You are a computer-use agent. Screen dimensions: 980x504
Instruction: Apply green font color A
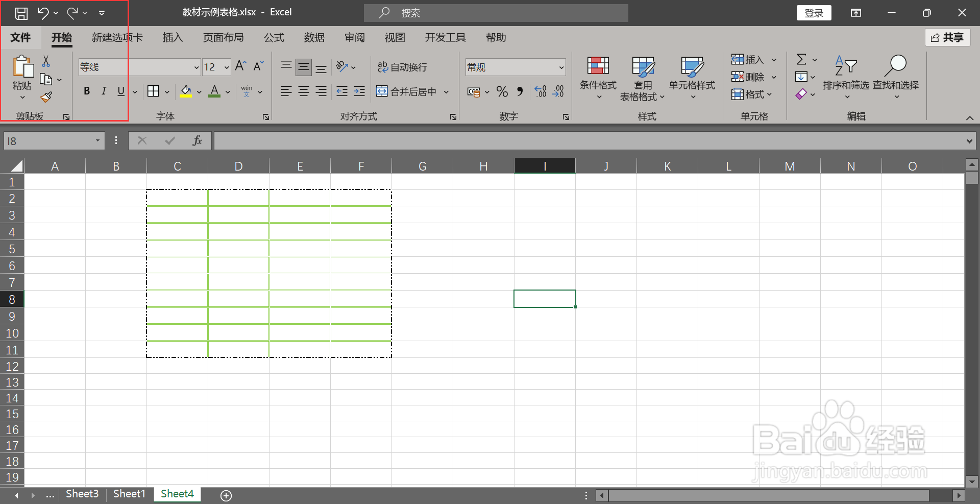[x=214, y=91]
